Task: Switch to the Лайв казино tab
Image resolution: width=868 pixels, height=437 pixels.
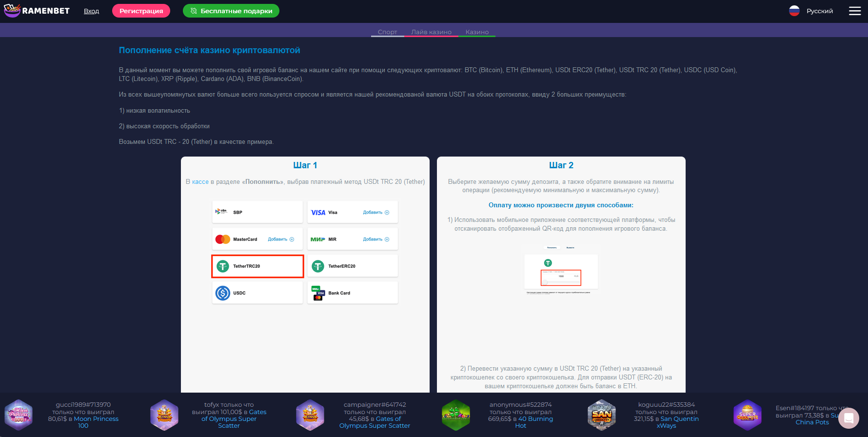Action: (x=431, y=32)
